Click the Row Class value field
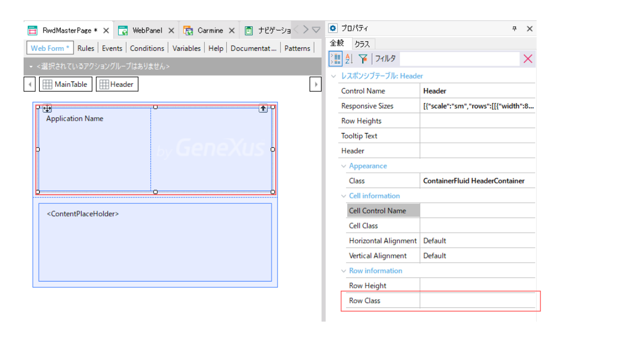This screenshot has width=644, height=340. pyautogui.click(x=478, y=301)
